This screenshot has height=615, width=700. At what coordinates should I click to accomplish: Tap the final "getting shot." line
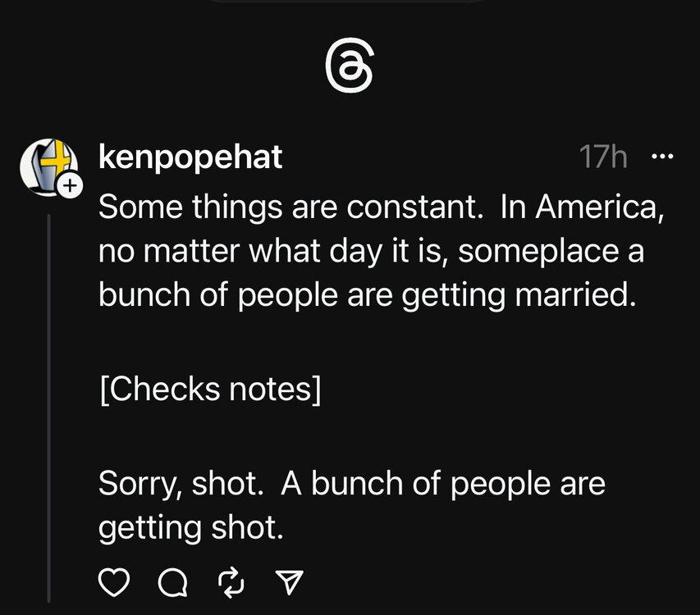tap(190, 528)
